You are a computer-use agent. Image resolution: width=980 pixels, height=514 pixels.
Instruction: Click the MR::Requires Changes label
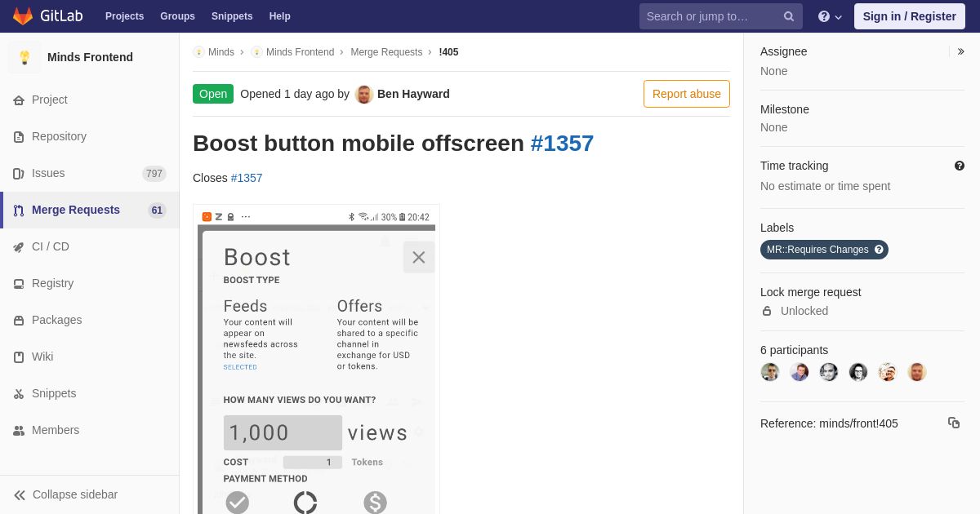(824, 250)
